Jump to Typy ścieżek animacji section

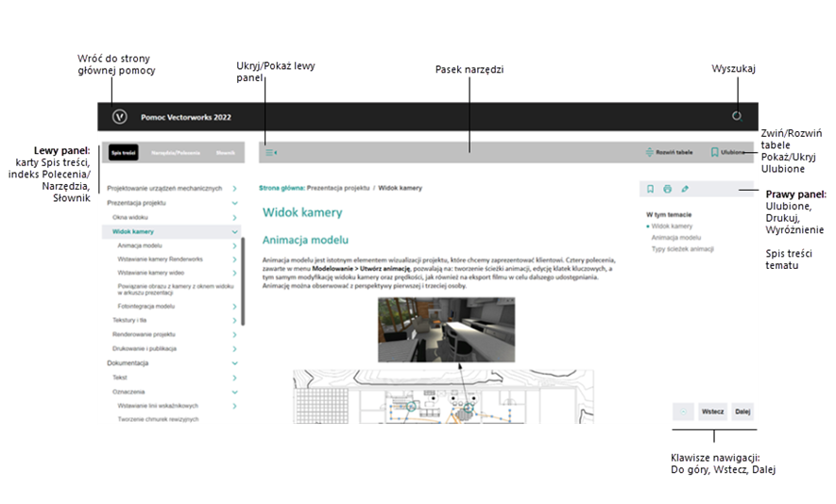coord(682,249)
